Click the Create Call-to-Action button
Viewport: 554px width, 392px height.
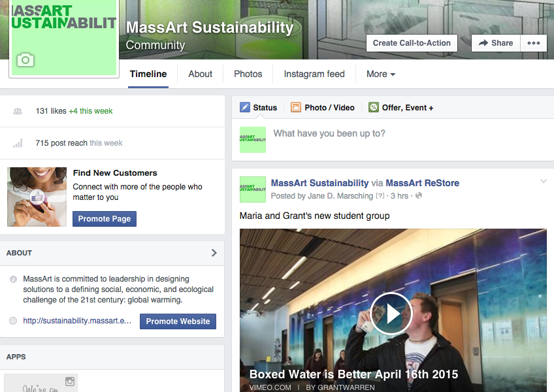[412, 43]
